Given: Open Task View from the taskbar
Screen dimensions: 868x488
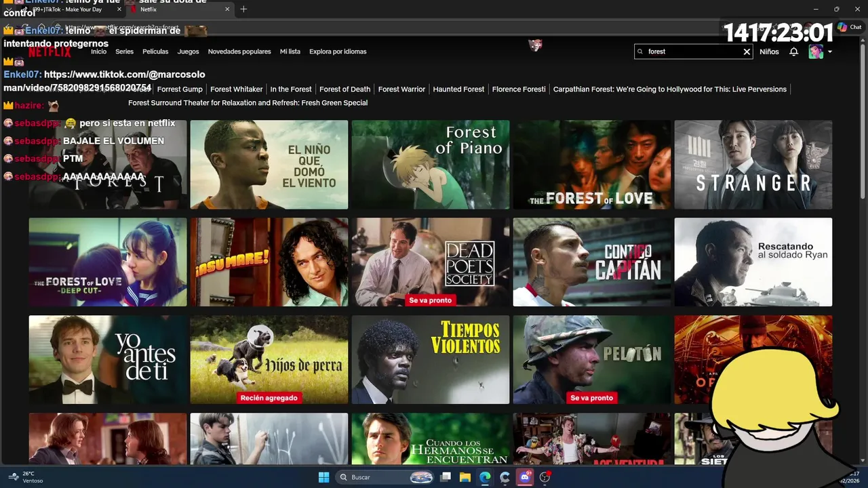Looking at the screenshot, I should click(x=446, y=477).
